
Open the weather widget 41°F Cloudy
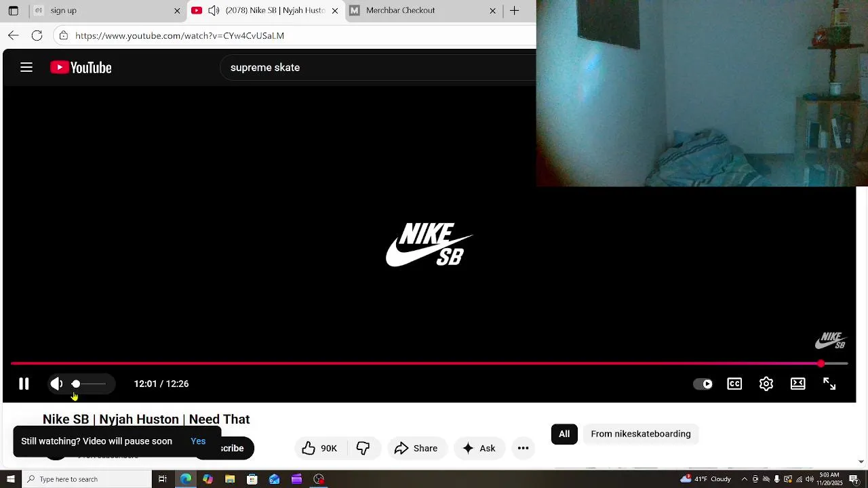tap(705, 479)
